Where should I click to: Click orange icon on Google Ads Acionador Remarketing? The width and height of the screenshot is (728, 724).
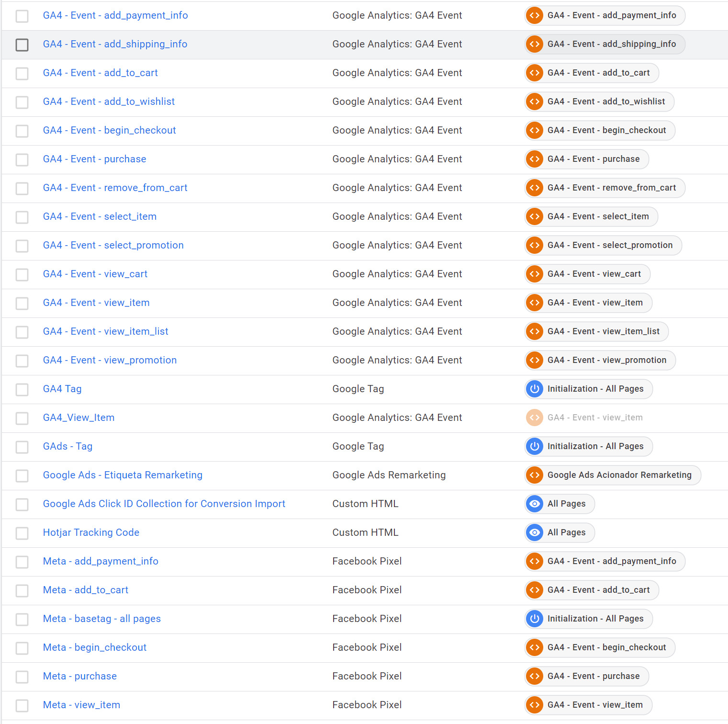(x=535, y=475)
